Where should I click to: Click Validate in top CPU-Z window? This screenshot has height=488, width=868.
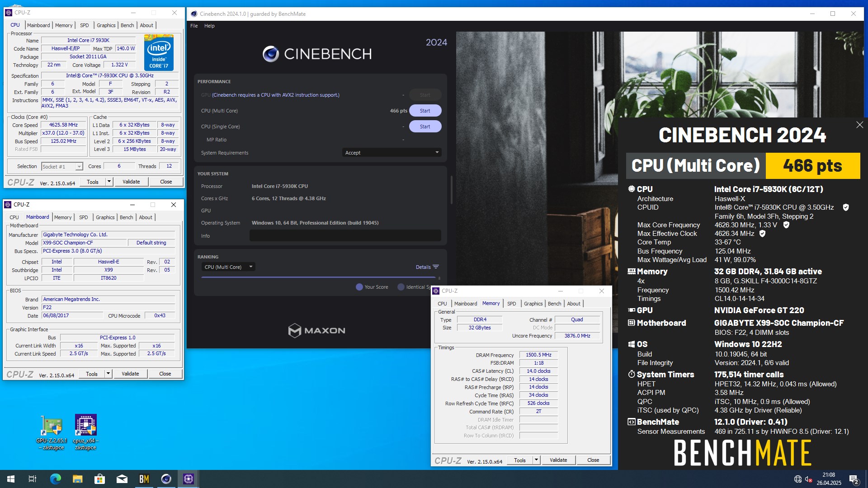[x=131, y=182]
